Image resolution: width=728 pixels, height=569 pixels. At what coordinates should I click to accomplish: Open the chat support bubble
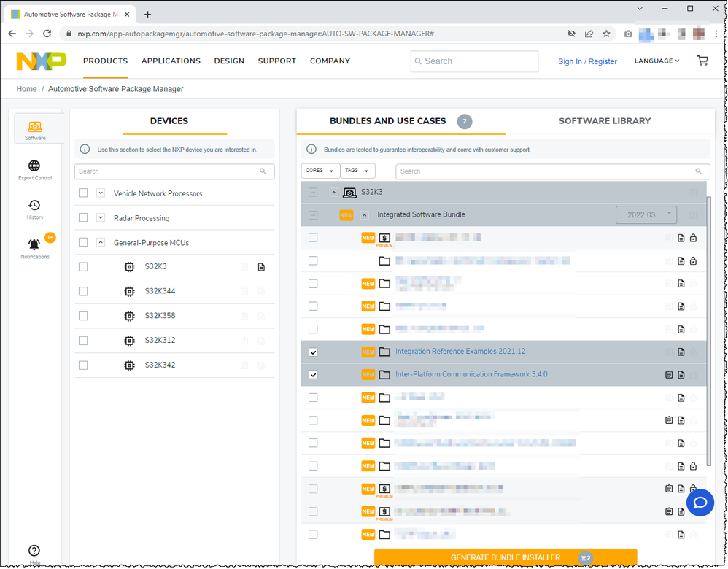click(x=700, y=503)
